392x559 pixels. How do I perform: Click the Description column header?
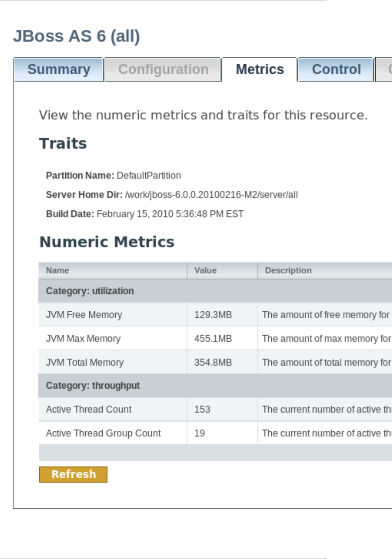pyautogui.click(x=288, y=271)
